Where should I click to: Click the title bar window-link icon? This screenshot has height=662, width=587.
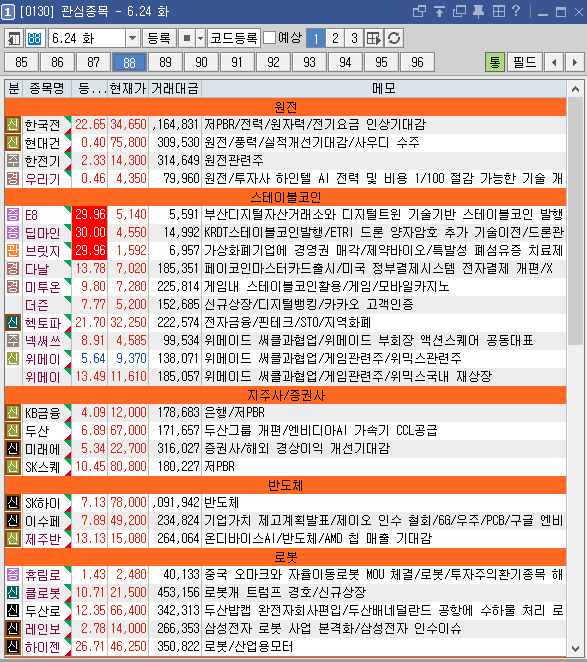coord(419,11)
